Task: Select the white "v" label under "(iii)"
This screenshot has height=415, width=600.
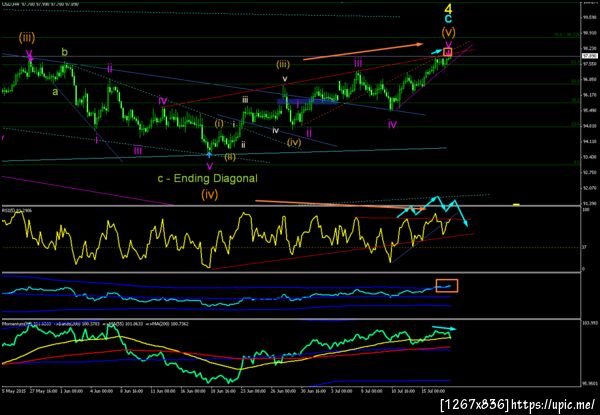Action: click(284, 79)
